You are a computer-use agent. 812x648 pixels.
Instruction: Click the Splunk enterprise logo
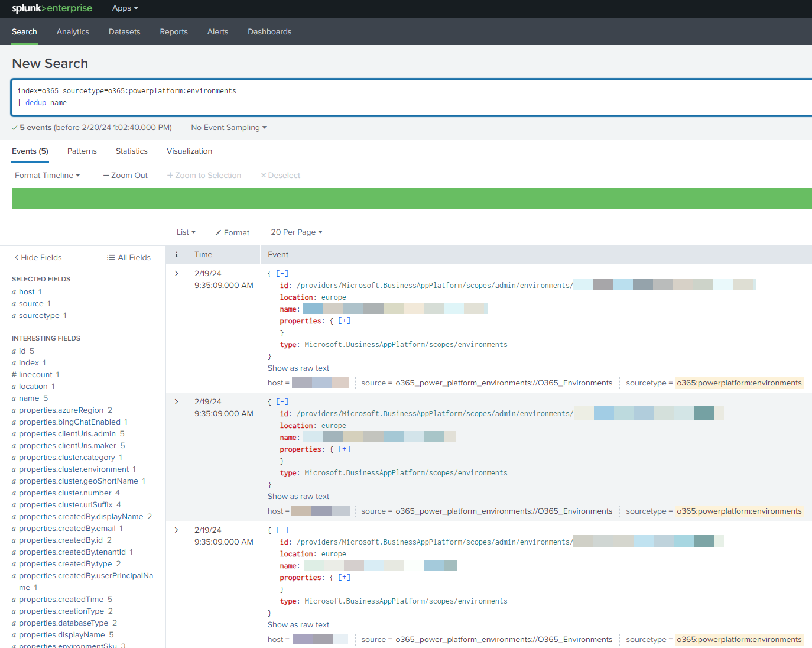coord(52,8)
